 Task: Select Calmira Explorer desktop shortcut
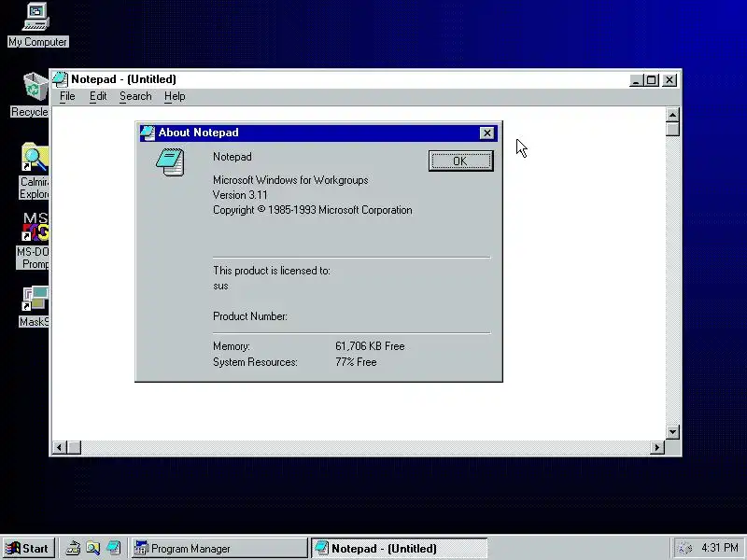click(35, 172)
